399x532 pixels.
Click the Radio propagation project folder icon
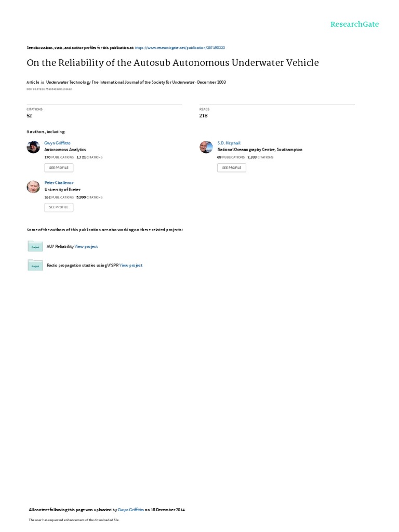pyautogui.click(x=35, y=265)
